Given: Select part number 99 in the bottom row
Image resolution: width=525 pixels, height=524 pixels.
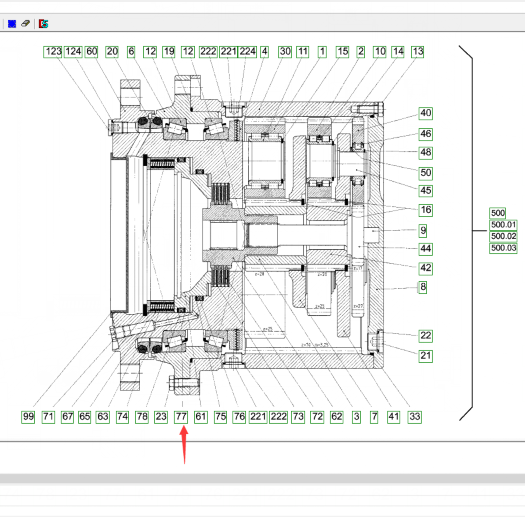Looking at the screenshot, I should click(28, 417).
